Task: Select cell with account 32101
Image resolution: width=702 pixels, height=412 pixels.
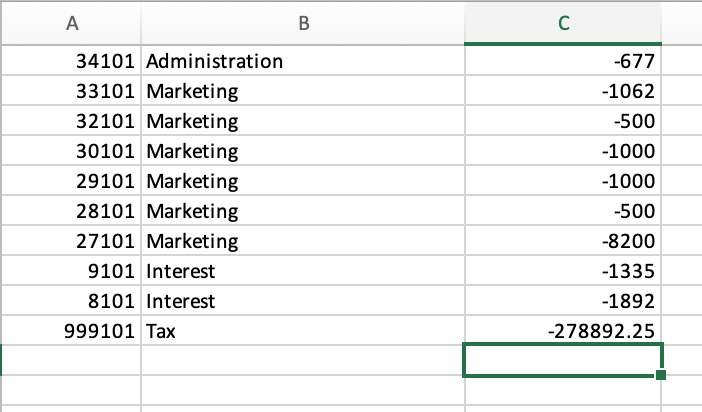Action: pyautogui.click(x=72, y=120)
